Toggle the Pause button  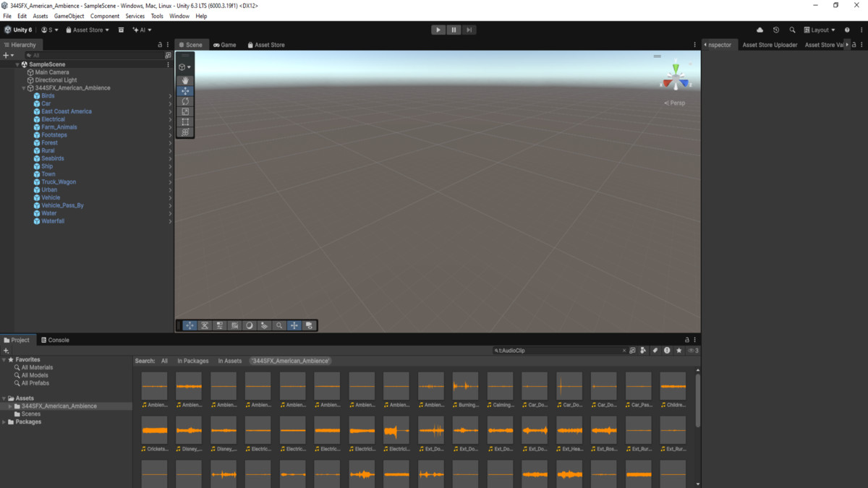[454, 30]
